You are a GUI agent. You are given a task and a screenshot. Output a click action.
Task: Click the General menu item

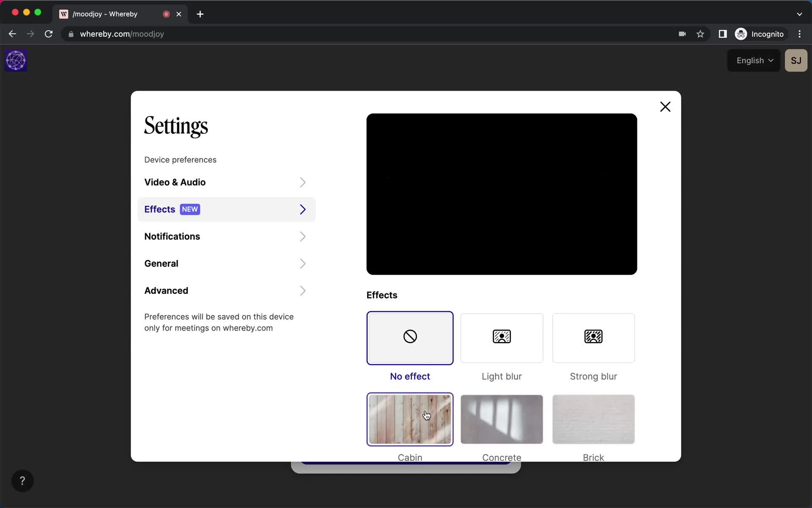(162, 263)
